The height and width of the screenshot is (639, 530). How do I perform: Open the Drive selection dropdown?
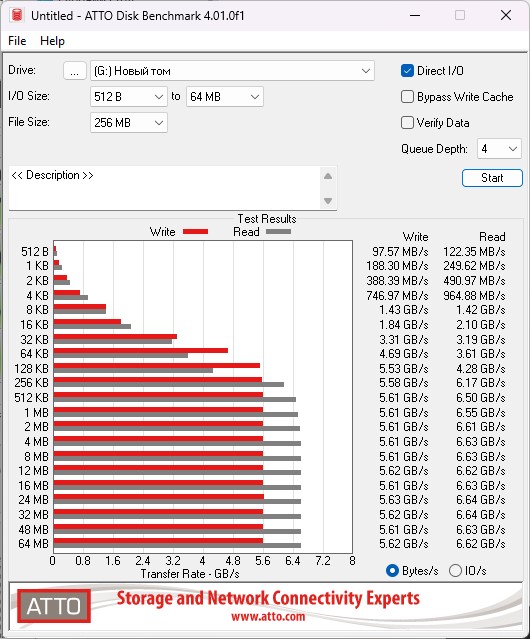(x=232, y=71)
